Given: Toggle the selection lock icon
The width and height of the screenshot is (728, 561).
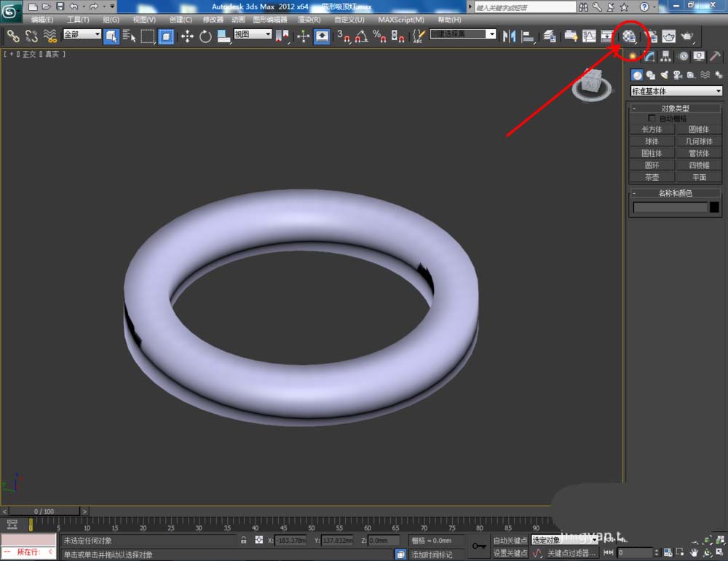Looking at the screenshot, I should point(244,541).
